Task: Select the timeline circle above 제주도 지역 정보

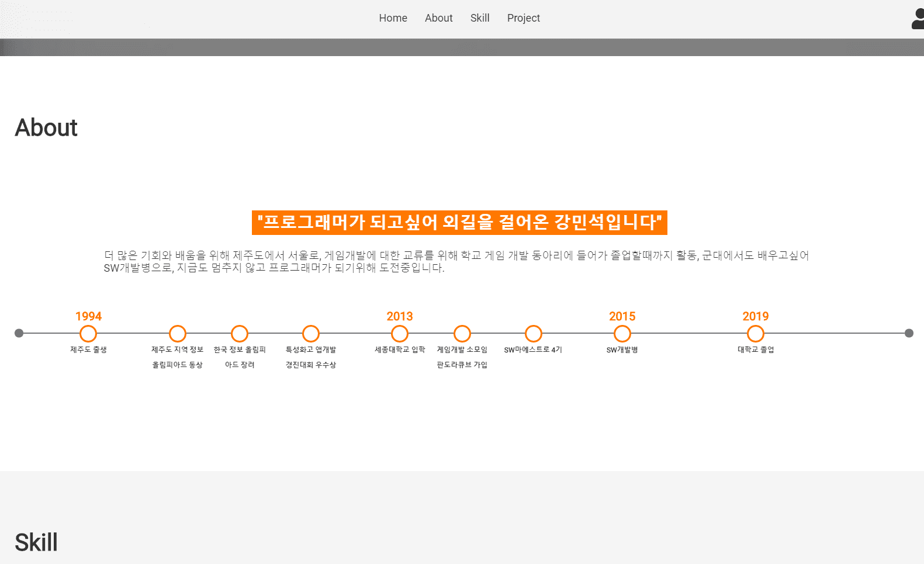Action: tap(178, 334)
